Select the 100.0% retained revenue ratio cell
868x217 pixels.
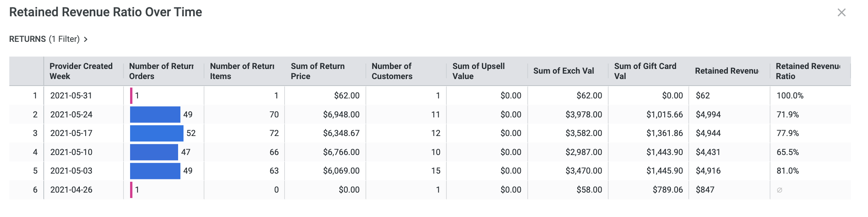click(x=790, y=96)
